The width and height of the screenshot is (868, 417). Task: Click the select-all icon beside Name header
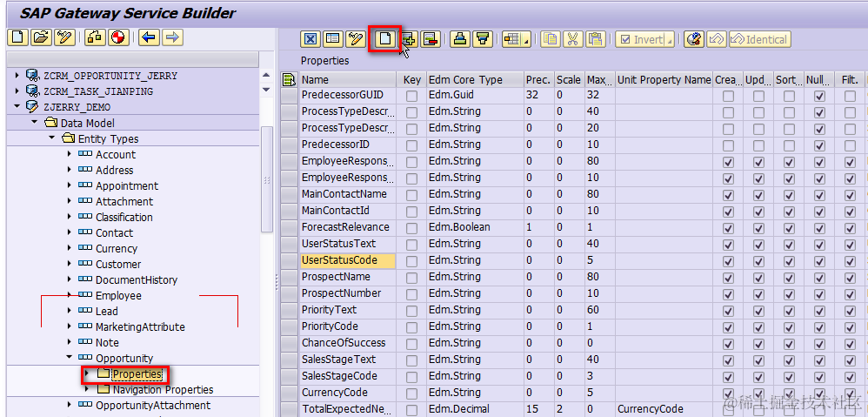[289, 80]
